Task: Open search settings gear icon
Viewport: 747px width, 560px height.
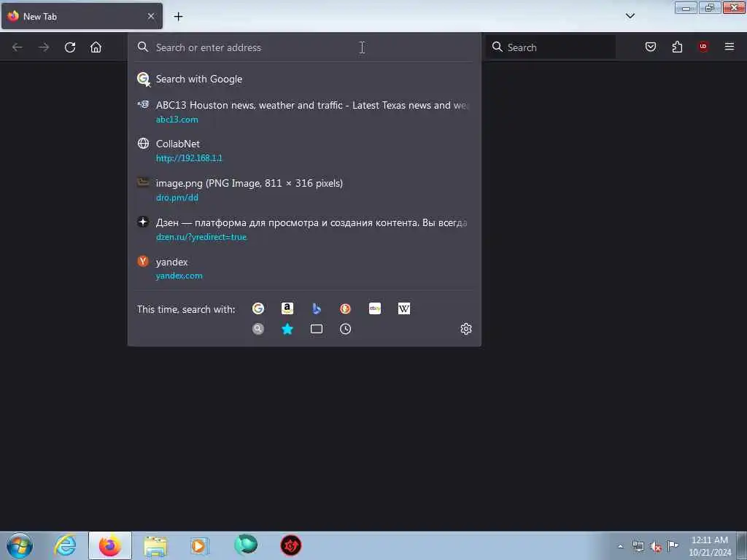Action: (x=466, y=329)
